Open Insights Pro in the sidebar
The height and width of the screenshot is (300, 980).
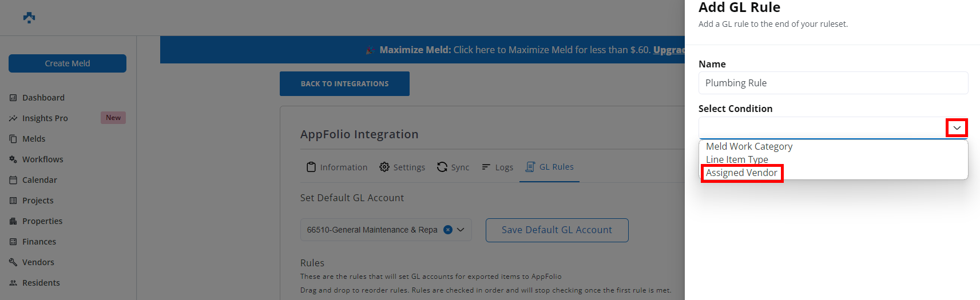point(45,118)
